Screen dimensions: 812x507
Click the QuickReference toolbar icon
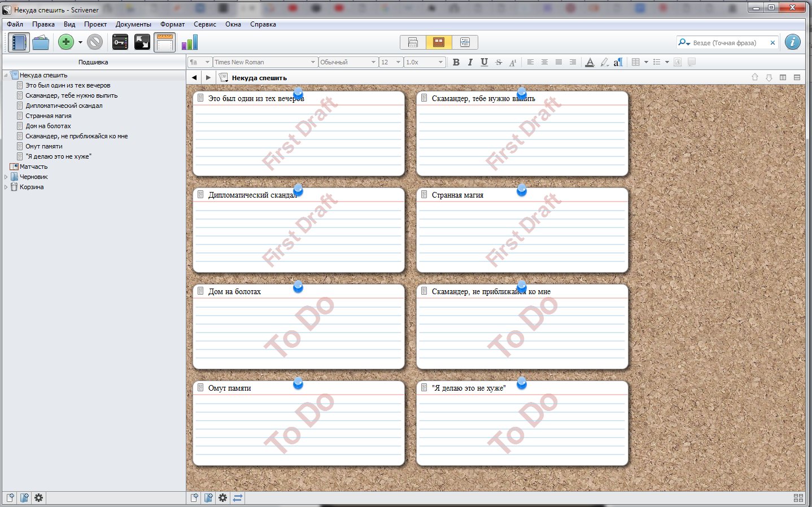[142, 42]
